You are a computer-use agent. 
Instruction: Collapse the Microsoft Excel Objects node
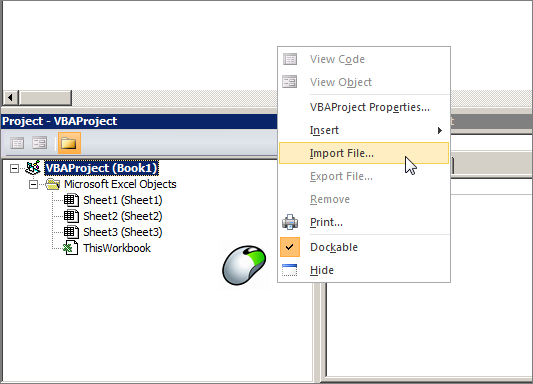(33, 185)
